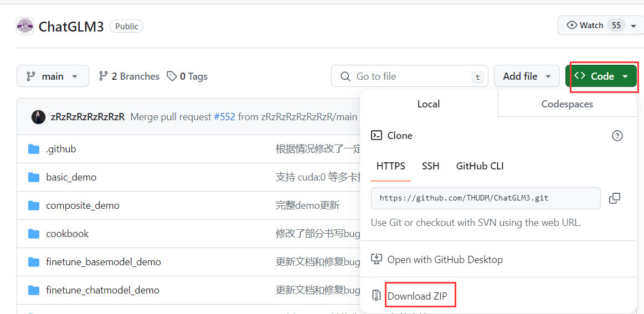Image resolution: width=644 pixels, height=314 pixels.
Task: Click 'Use Git or checkout with SVN' text
Action: pyautogui.click(x=476, y=223)
